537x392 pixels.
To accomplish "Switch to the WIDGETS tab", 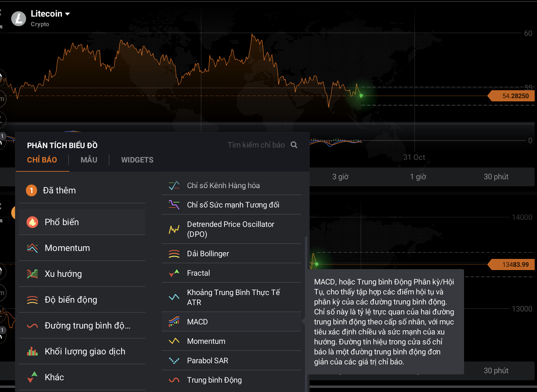I will pyautogui.click(x=137, y=160).
